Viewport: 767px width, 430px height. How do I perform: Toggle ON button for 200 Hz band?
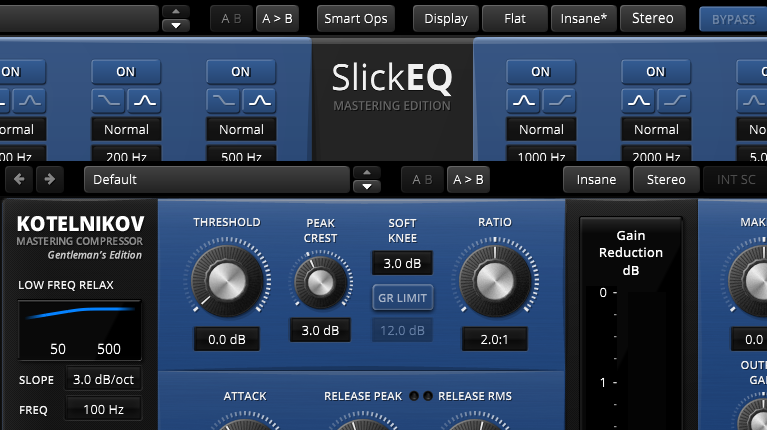[126, 71]
